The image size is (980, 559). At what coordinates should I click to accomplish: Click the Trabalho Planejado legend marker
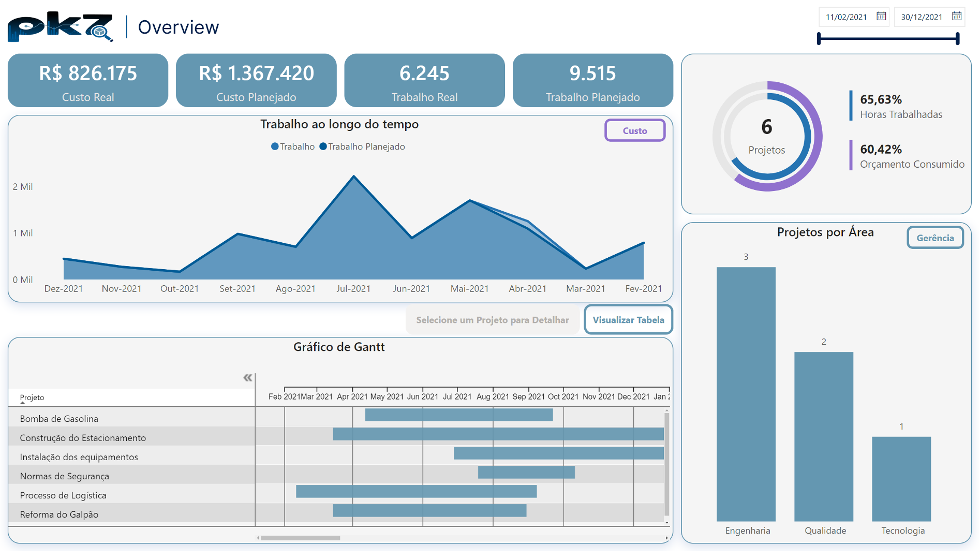tap(323, 146)
